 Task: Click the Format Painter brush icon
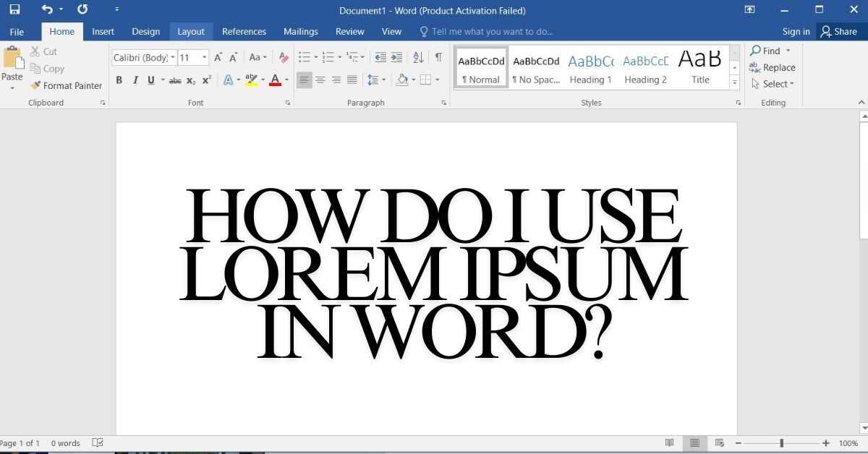tap(35, 85)
